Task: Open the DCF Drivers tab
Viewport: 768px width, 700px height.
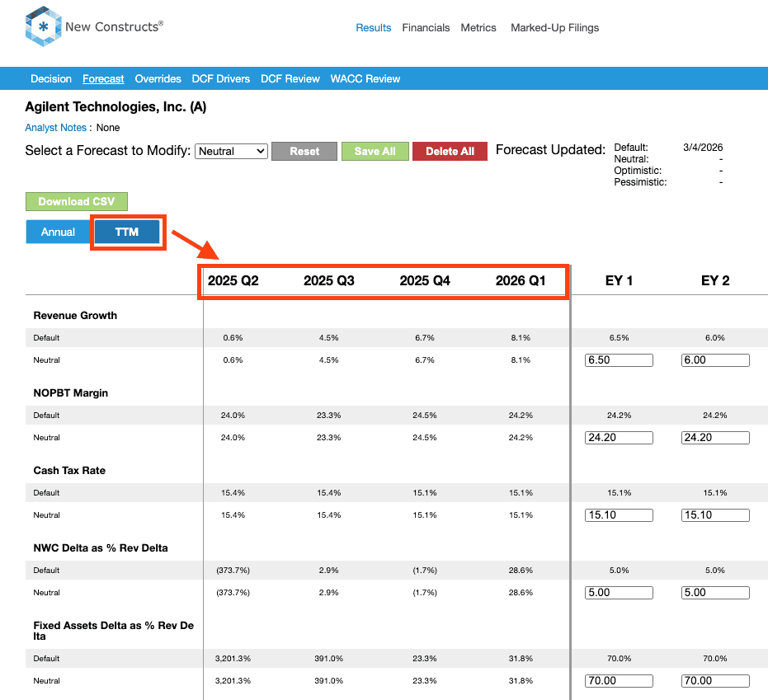Action: click(220, 79)
